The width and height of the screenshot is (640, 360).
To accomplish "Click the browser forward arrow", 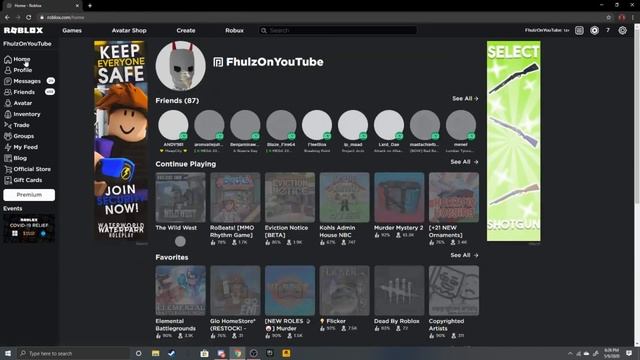I will 18,18.
